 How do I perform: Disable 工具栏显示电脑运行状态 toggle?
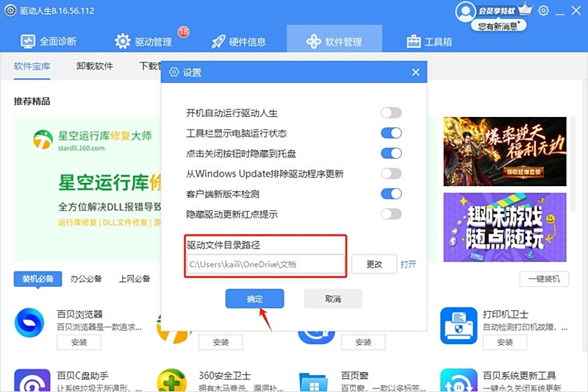point(391,133)
